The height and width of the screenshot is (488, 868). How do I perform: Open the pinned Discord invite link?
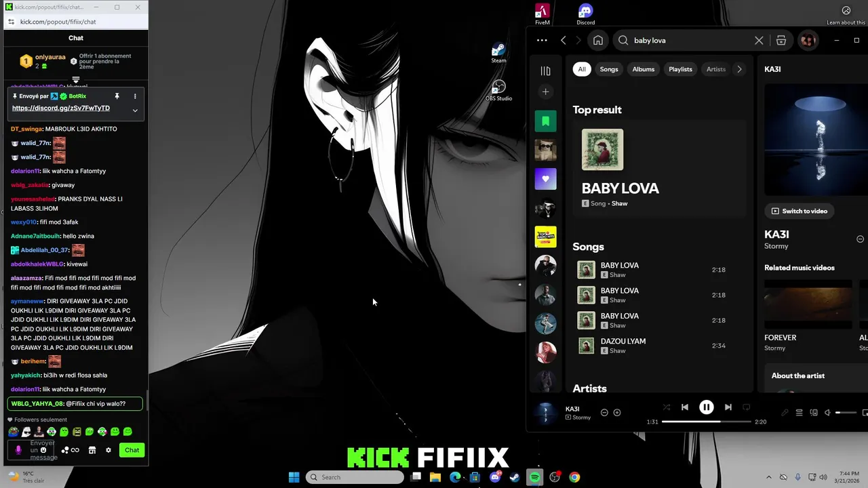pyautogui.click(x=61, y=108)
